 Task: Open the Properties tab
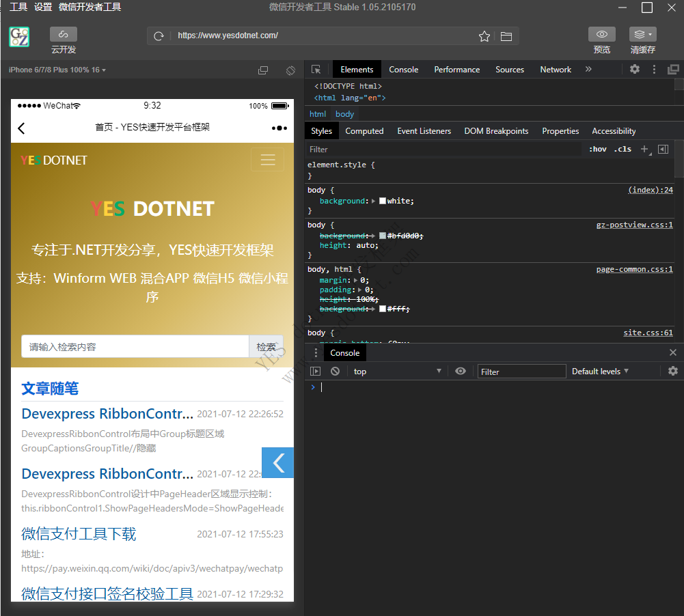(x=560, y=131)
